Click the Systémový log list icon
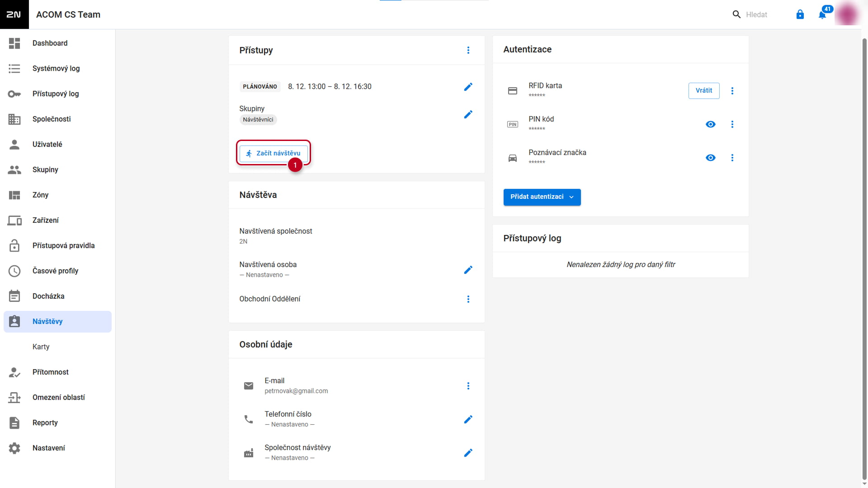868x488 pixels. (14, 69)
